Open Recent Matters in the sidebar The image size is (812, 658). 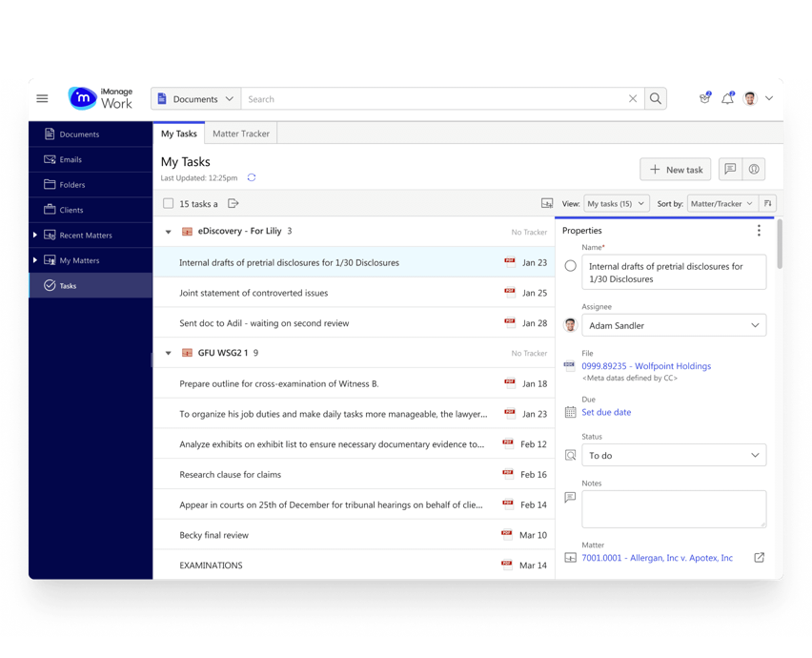(86, 236)
